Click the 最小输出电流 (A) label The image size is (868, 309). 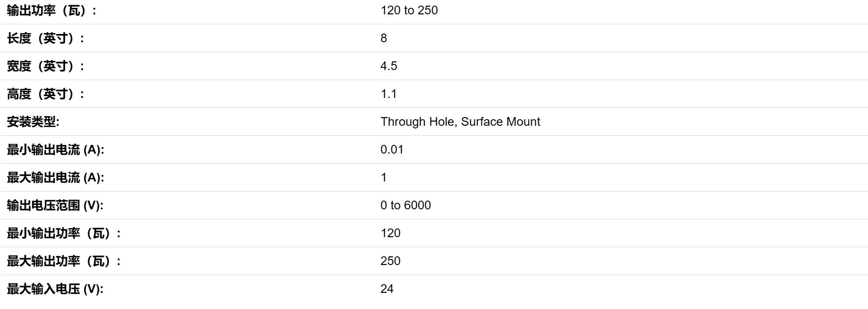(56, 150)
